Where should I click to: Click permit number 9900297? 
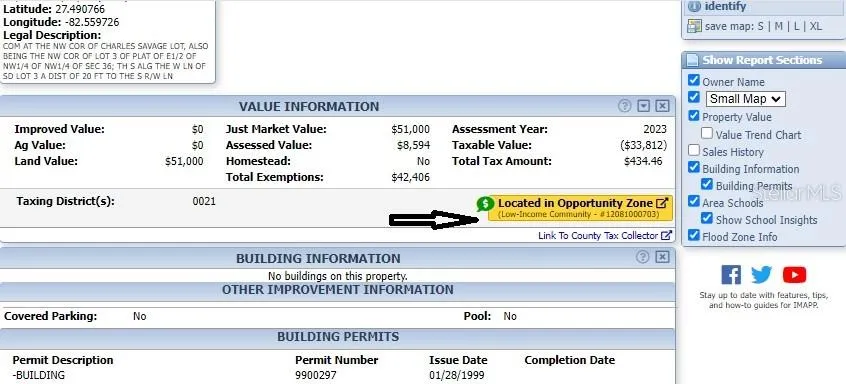pyautogui.click(x=316, y=375)
